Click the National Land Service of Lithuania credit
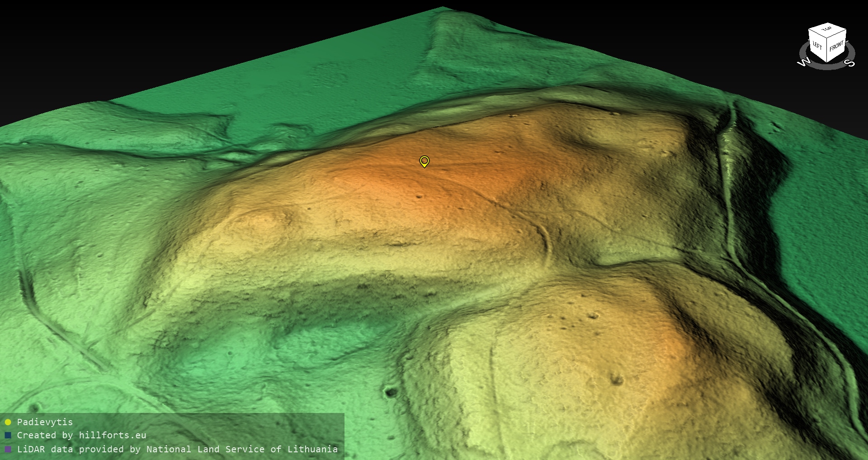 (242, 449)
